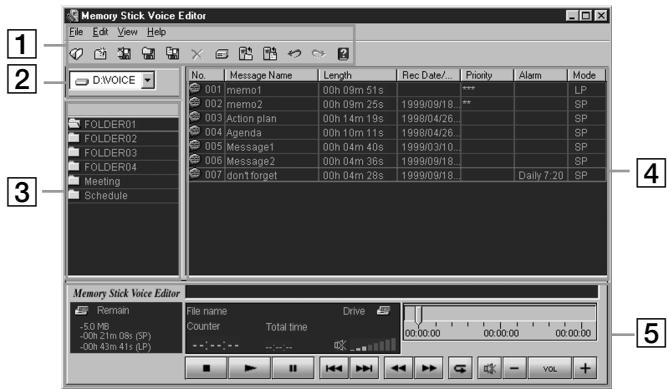
Task: Click the message icon for 003 Action plan
Action: pyautogui.click(x=195, y=117)
